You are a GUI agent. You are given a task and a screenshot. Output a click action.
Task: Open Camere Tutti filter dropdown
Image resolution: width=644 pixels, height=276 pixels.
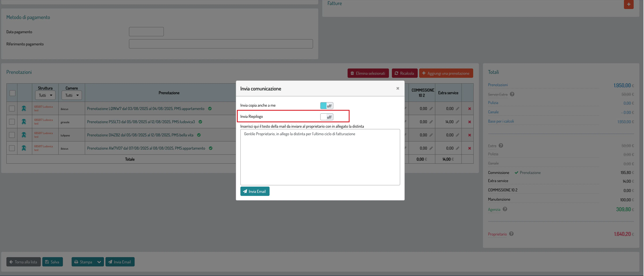pyautogui.click(x=71, y=95)
